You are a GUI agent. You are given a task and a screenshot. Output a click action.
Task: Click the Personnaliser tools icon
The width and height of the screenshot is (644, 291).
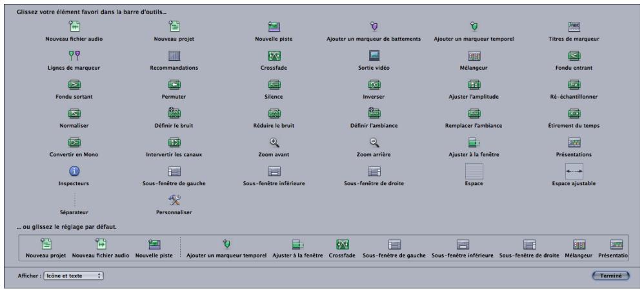[174, 200]
